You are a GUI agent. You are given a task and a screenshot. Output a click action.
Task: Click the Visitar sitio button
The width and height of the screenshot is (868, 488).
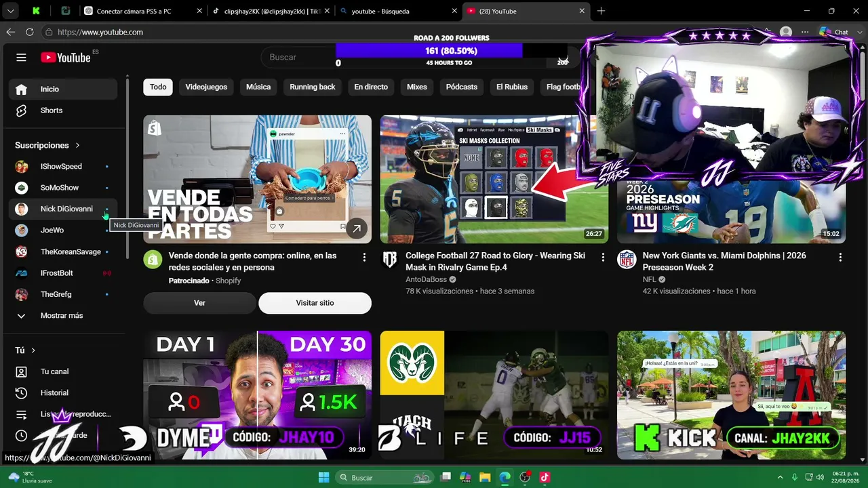pyautogui.click(x=315, y=303)
